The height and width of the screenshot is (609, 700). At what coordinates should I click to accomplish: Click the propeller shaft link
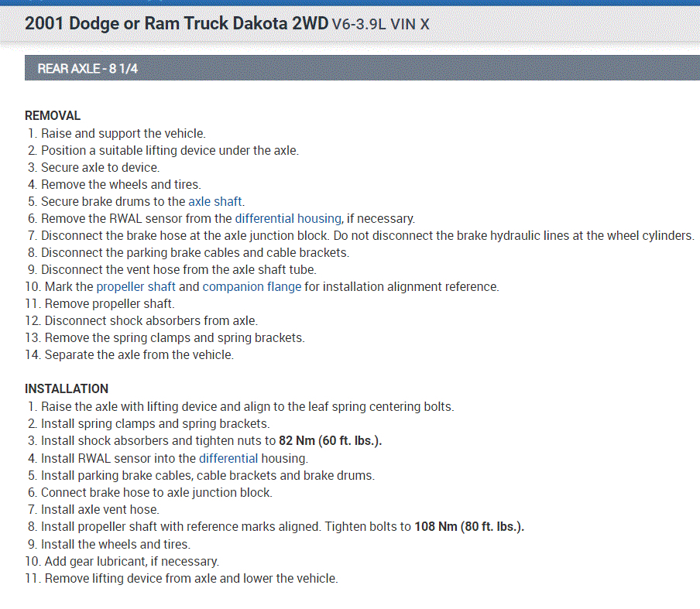point(136,286)
